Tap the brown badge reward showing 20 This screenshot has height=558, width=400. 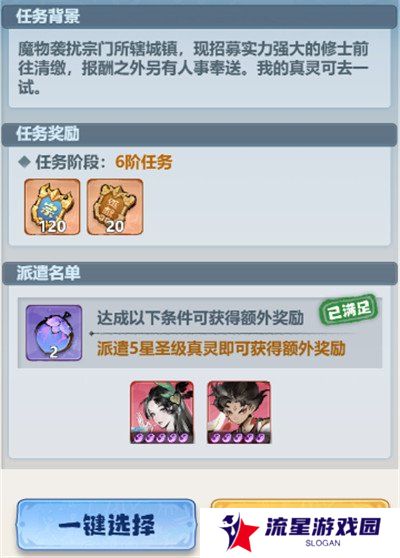point(115,207)
